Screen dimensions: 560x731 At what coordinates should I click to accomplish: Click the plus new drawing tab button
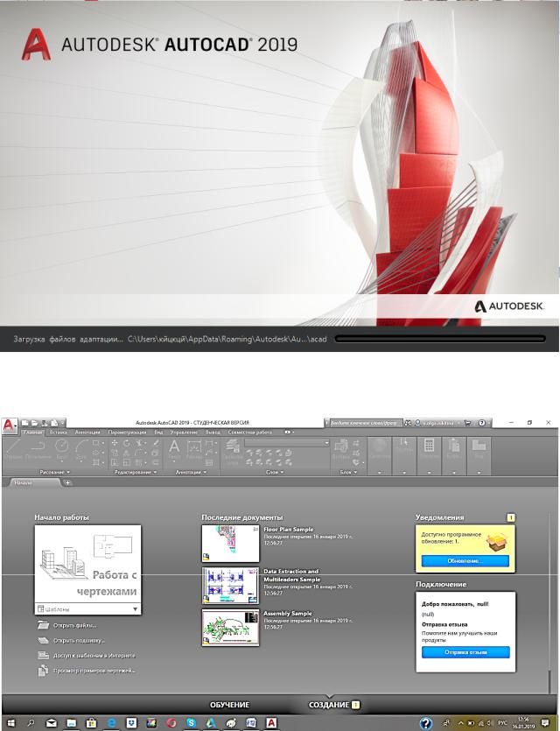click(x=67, y=483)
